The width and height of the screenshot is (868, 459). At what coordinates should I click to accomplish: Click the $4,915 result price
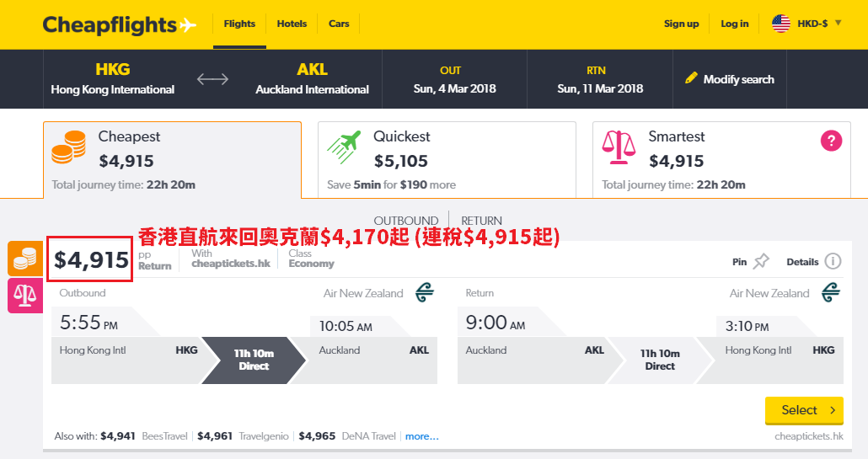coord(91,259)
